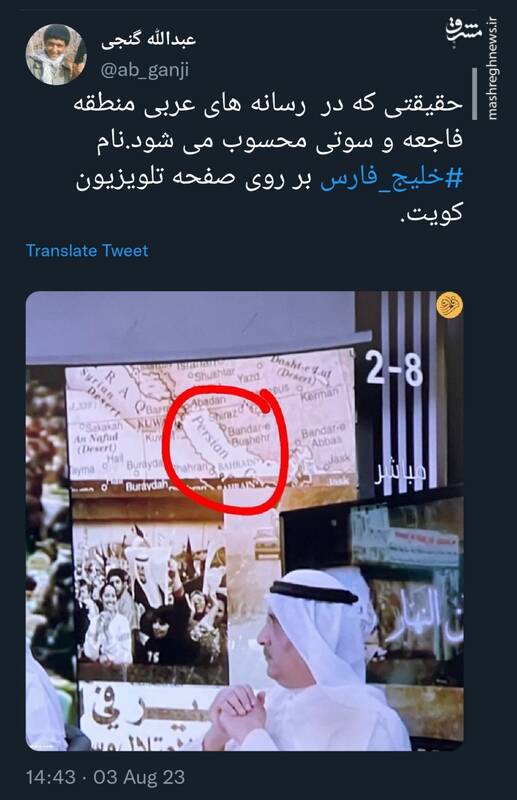This screenshot has width=517, height=800.
Task: Click the Kerman label on map
Action: point(320,395)
